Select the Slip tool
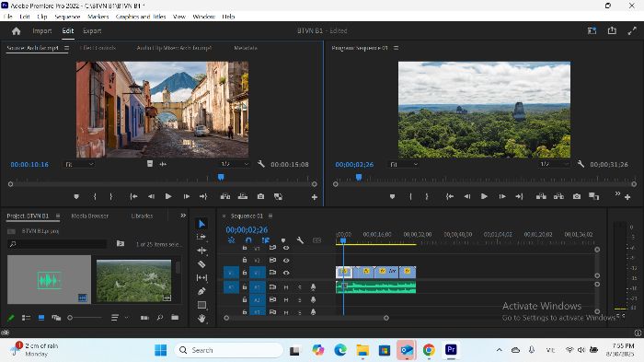644x362 pixels. pos(201,277)
